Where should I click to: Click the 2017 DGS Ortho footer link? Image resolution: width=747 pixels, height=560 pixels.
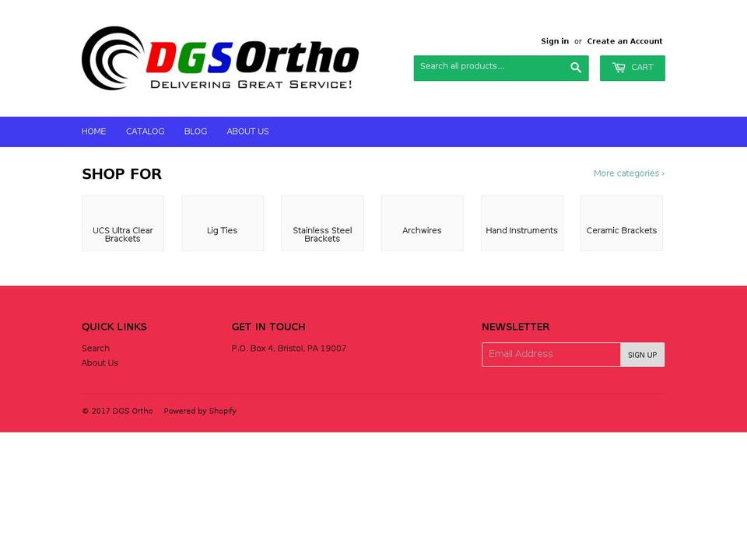click(117, 411)
